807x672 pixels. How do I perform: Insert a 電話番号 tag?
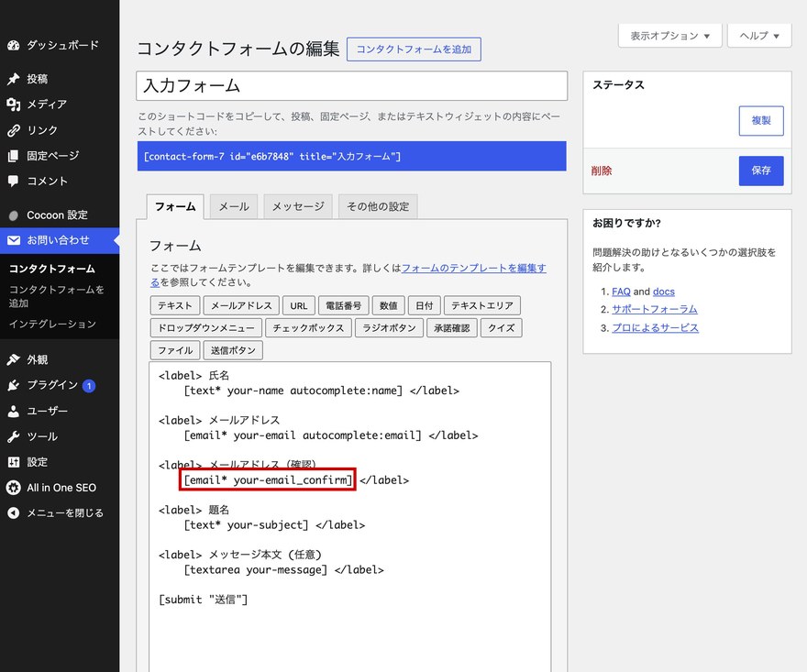[343, 305]
